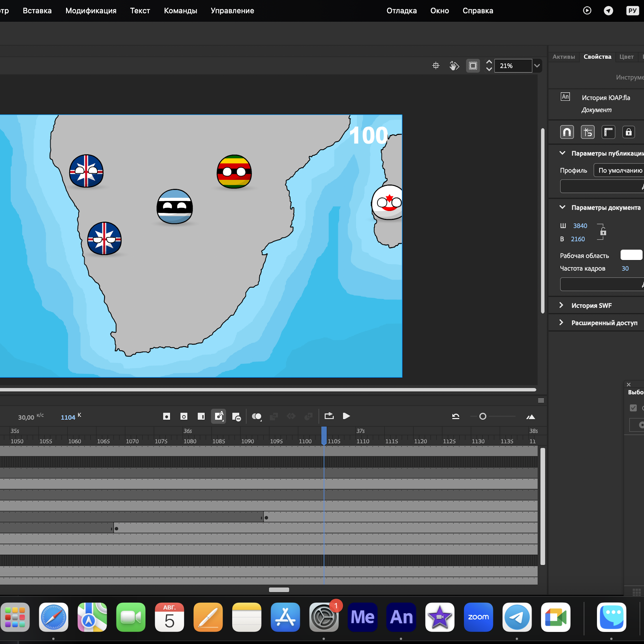Image resolution: width=644 pixels, height=644 pixels.
Task: Toggle the magnet Snap to Objects button
Action: point(567,132)
